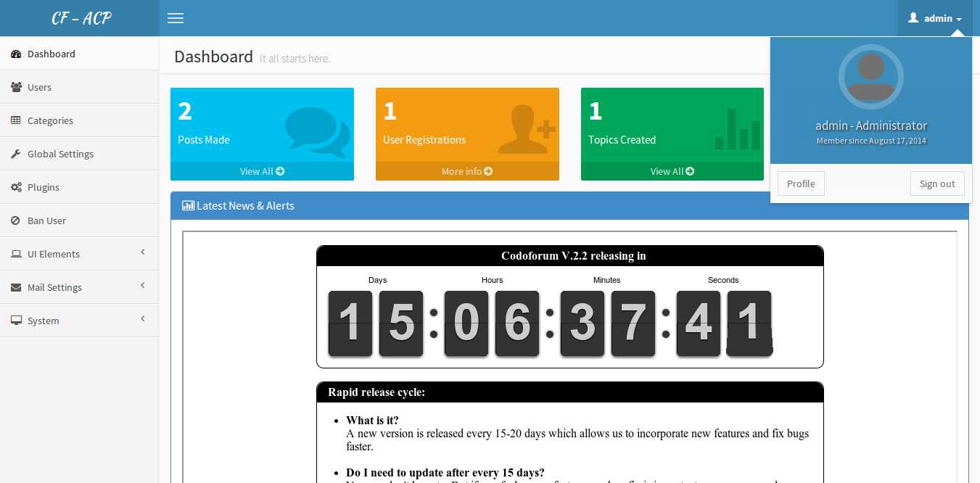Click the Sign out button
The width and height of the screenshot is (980, 483).
937,183
